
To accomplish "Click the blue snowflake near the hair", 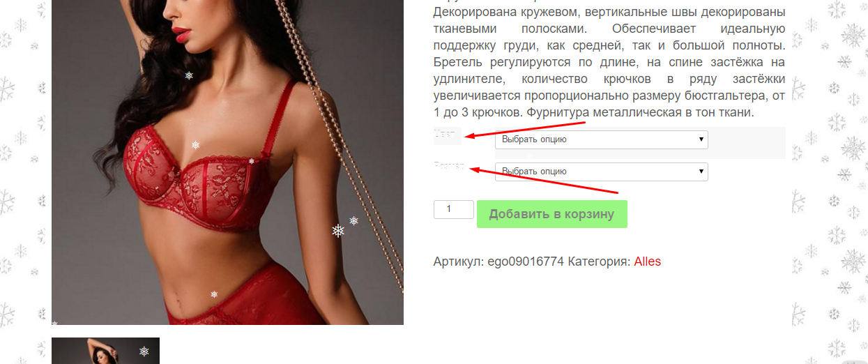I will pos(189,75).
